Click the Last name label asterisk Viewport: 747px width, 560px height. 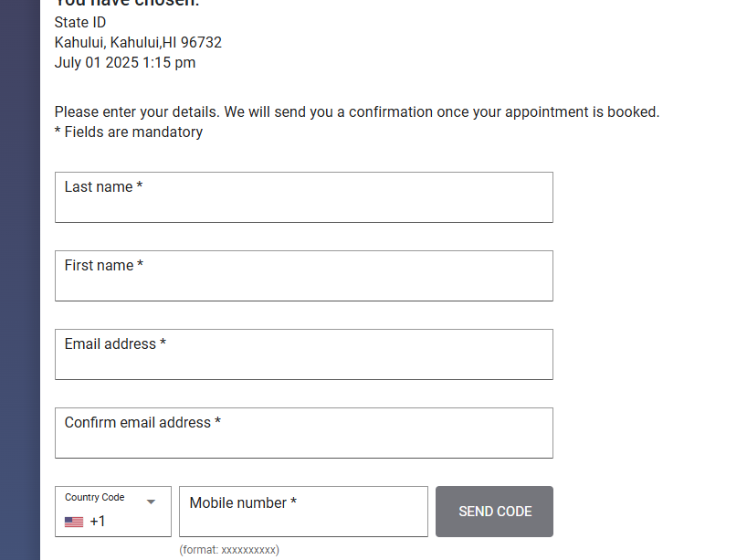pos(140,185)
